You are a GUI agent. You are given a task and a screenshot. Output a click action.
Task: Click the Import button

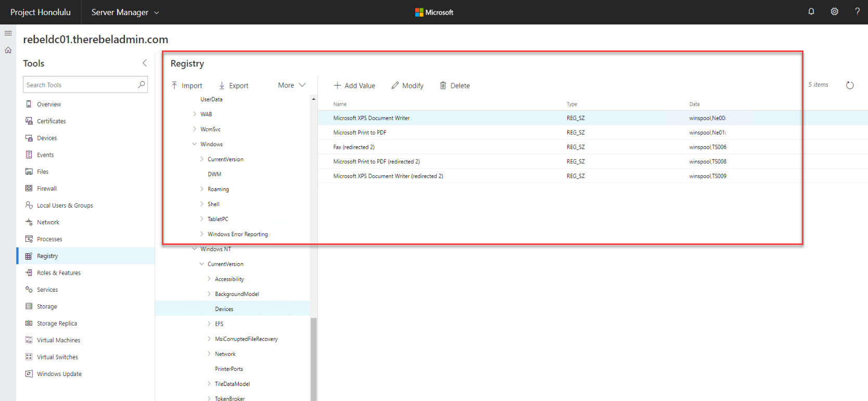coord(187,85)
